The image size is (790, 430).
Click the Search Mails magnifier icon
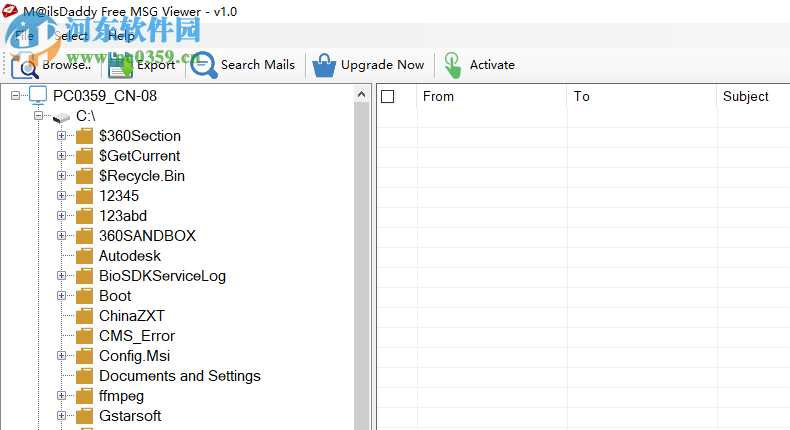[x=204, y=65]
